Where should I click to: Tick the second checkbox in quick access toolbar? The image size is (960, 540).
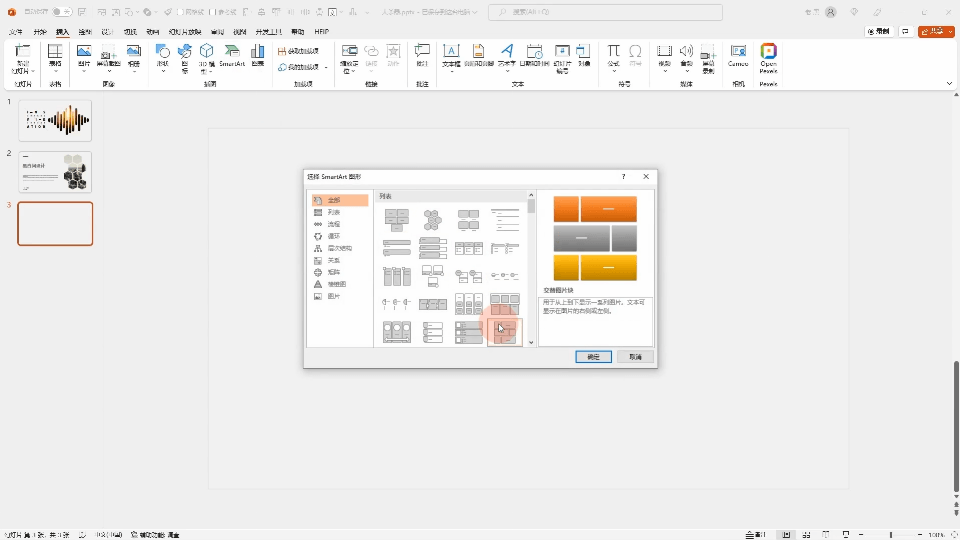(212, 12)
